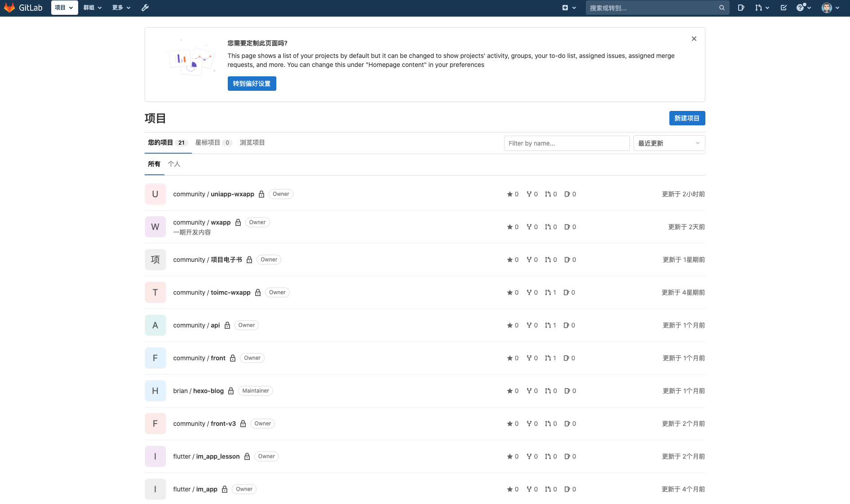
Task: Click the 转到偏好设置 button
Action: click(x=252, y=84)
